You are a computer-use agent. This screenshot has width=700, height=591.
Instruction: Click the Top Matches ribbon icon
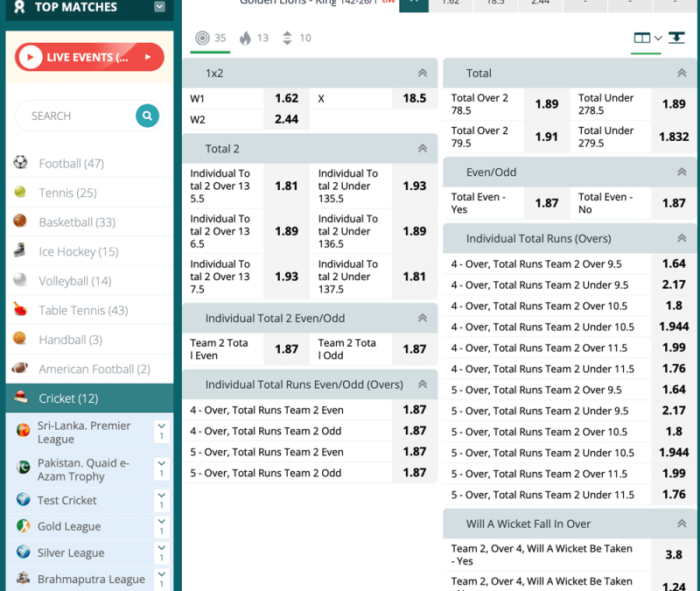click(x=19, y=7)
